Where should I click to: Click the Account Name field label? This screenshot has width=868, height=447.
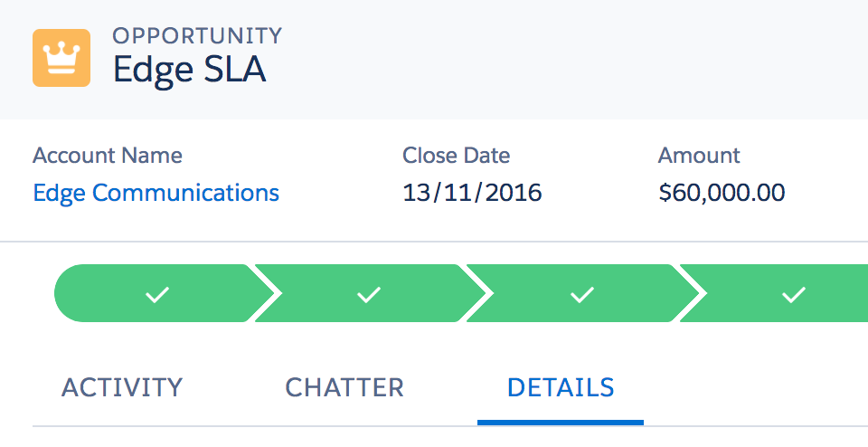[108, 156]
